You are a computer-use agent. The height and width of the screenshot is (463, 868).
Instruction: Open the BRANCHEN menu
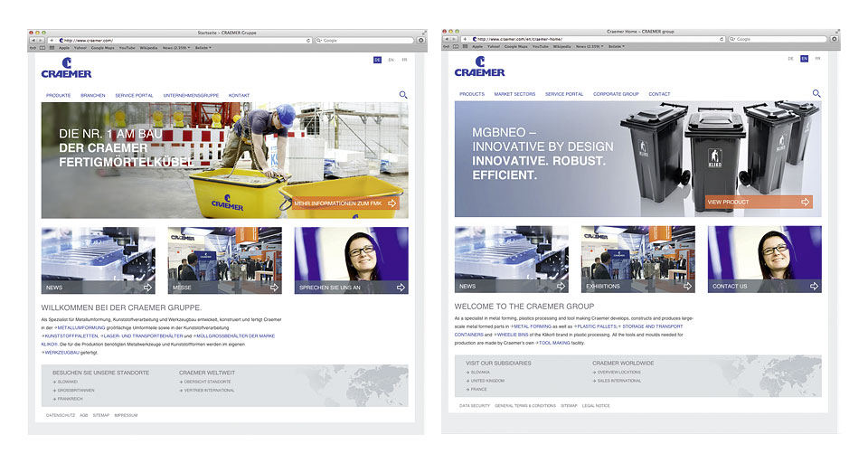point(93,95)
